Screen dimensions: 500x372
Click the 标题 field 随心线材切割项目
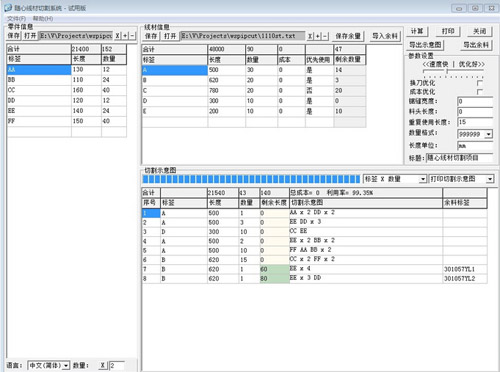coord(460,158)
